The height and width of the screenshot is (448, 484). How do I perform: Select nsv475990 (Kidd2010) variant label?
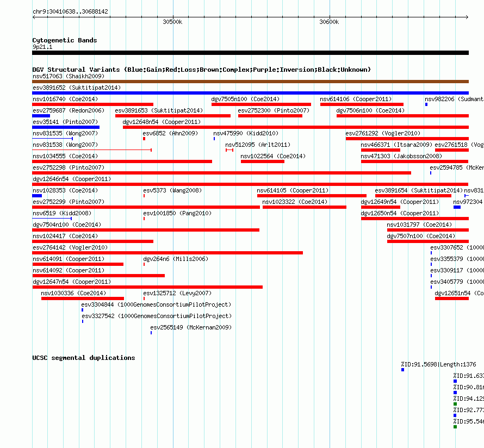coord(246,133)
